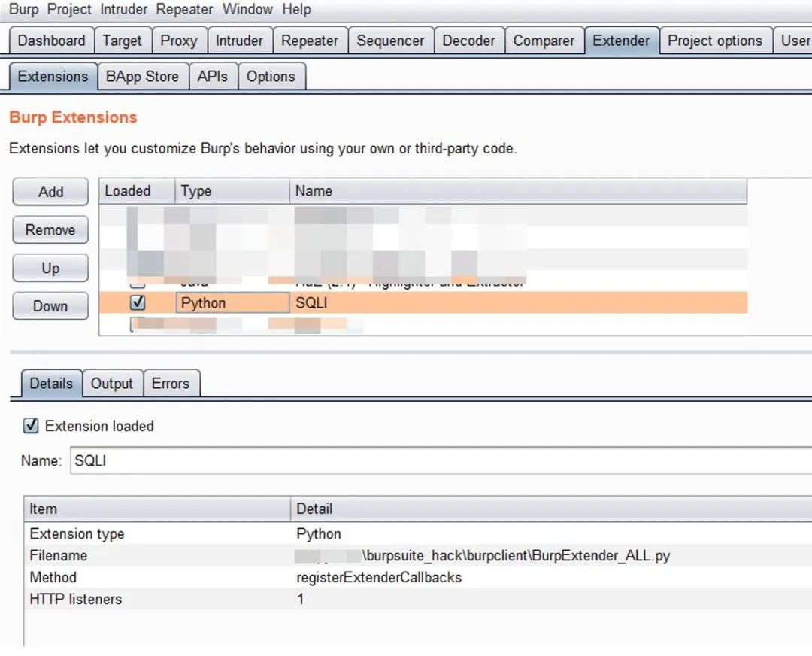
Task: Select the Python type cell
Action: 232,302
